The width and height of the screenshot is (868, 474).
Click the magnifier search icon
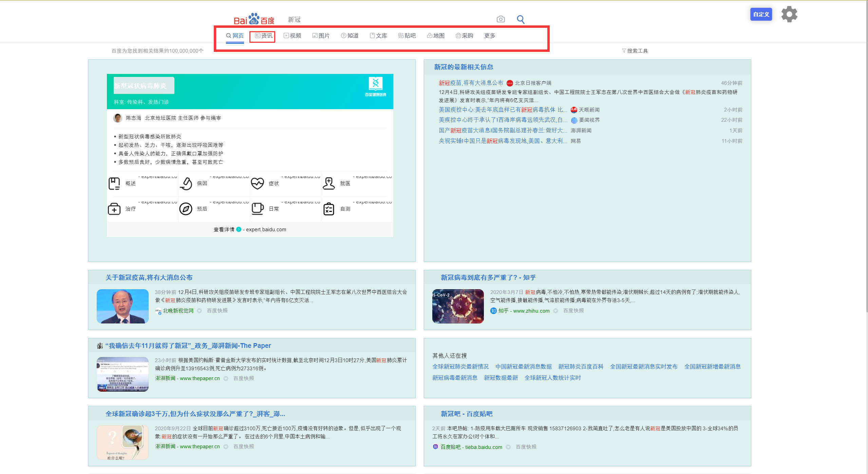tap(520, 19)
